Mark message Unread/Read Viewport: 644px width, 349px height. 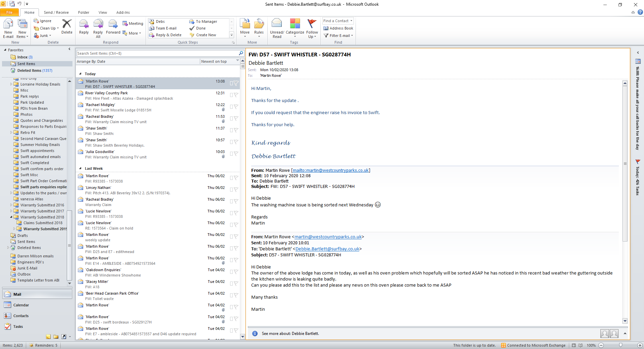point(277,29)
